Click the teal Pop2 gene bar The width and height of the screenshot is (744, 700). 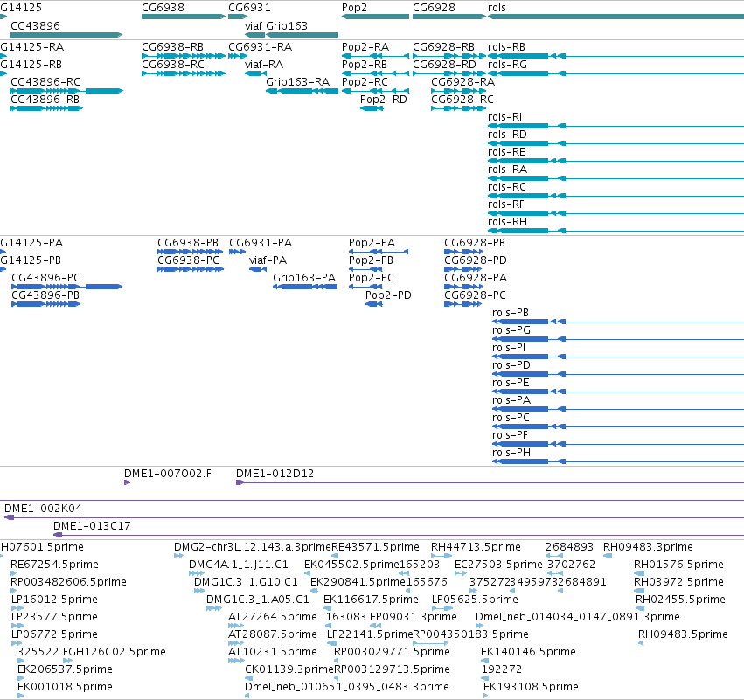coord(375,17)
